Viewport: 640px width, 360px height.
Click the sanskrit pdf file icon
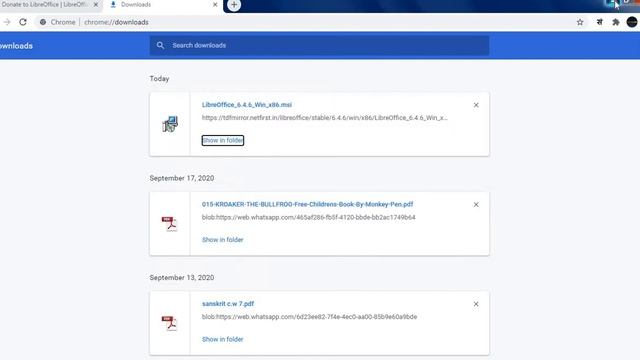(169, 323)
